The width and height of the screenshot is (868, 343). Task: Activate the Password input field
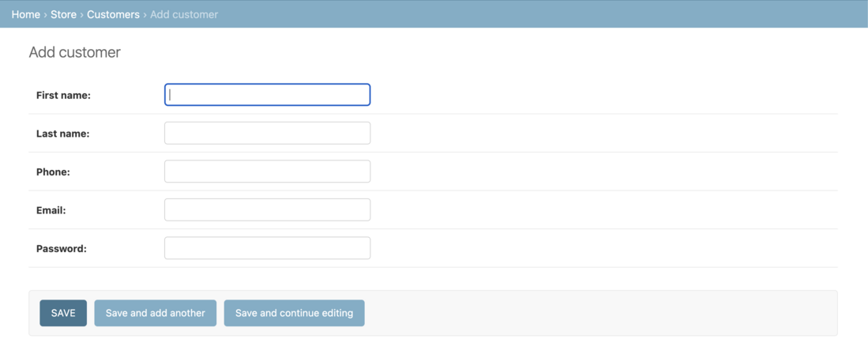coord(267,248)
